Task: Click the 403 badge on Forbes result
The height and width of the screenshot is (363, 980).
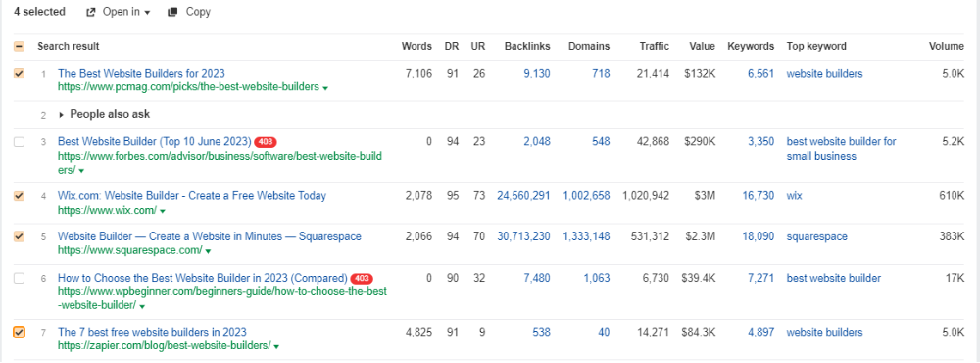Action: [266, 142]
